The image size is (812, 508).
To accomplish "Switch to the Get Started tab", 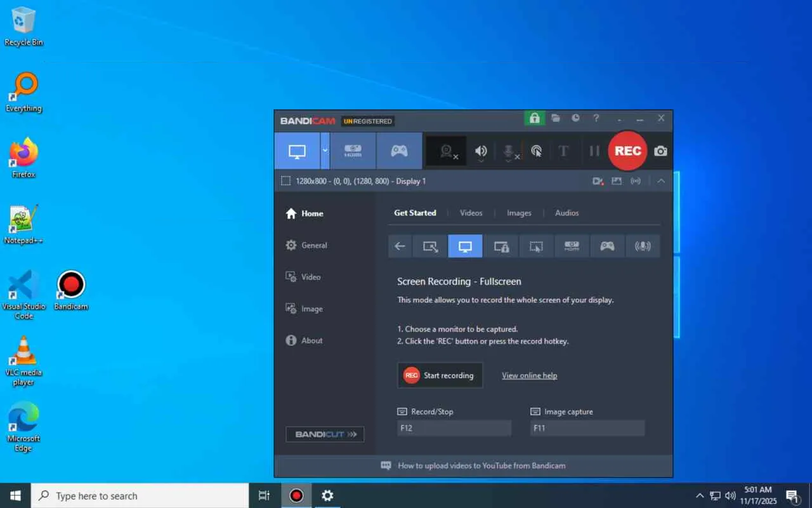I will click(x=415, y=213).
